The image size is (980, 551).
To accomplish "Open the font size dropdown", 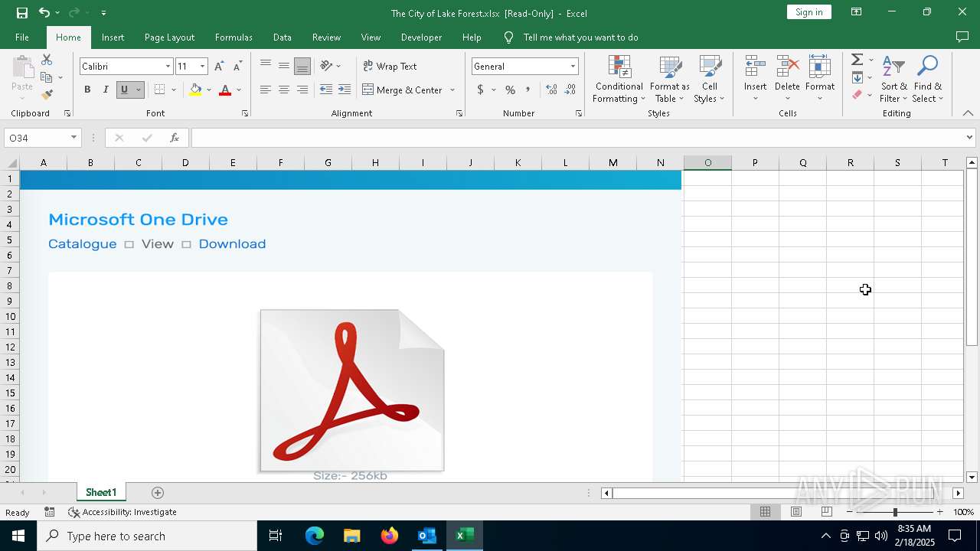I will (202, 67).
